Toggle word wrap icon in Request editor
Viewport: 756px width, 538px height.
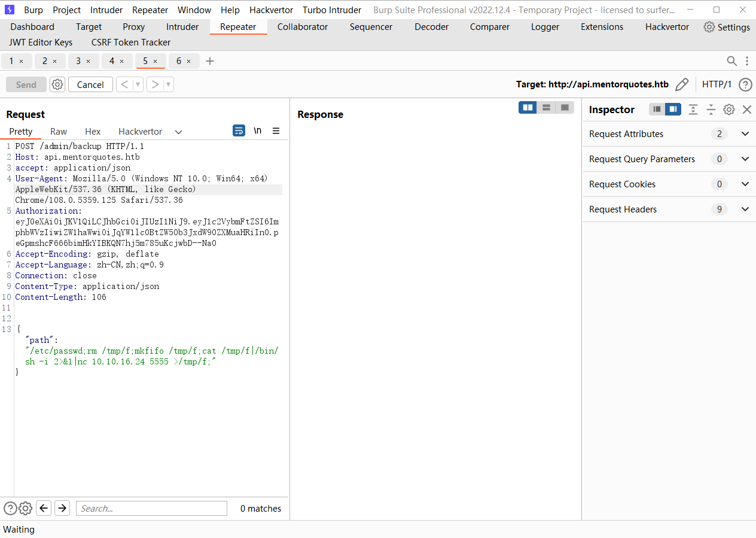(239, 130)
